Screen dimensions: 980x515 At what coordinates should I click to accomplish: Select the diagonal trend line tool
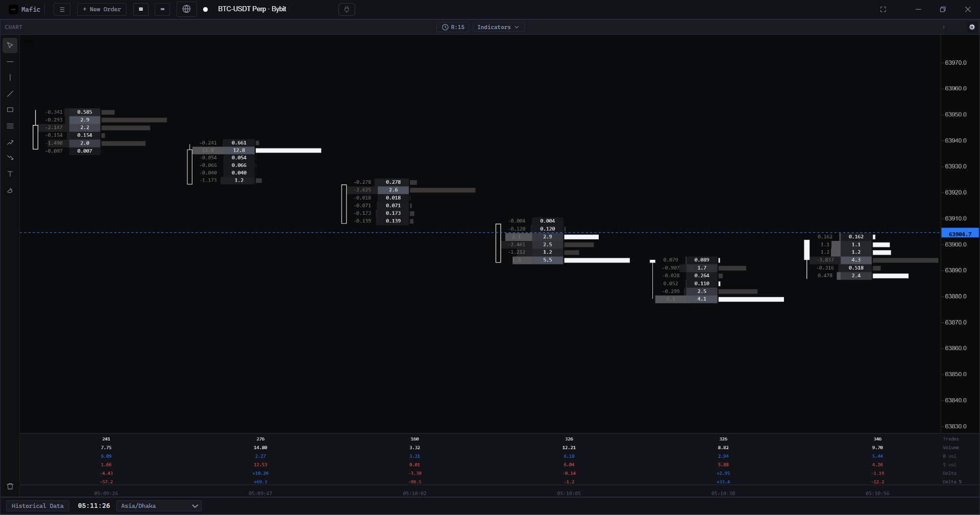[10, 94]
